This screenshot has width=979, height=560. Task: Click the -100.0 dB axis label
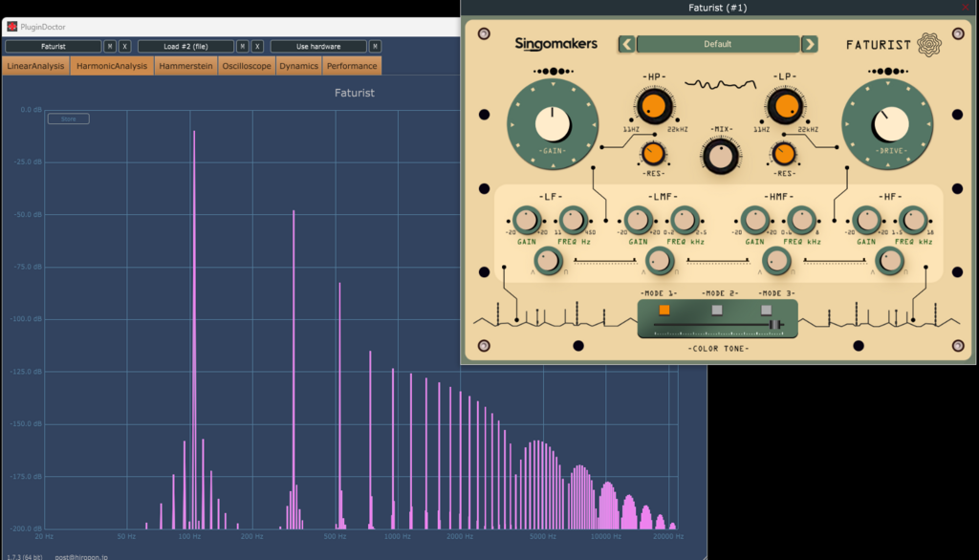click(x=28, y=319)
